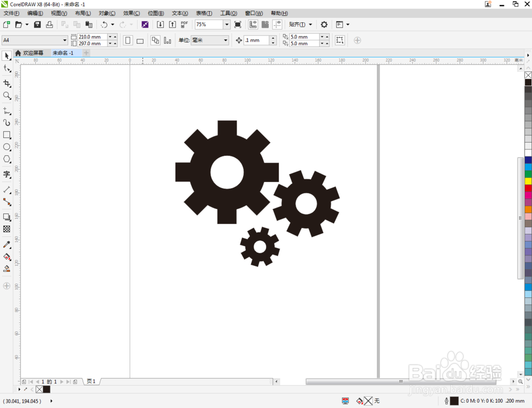Click the nudge distance .1 mm field
Image resolution: width=532 pixels, height=408 pixels.
click(x=257, y=40)
